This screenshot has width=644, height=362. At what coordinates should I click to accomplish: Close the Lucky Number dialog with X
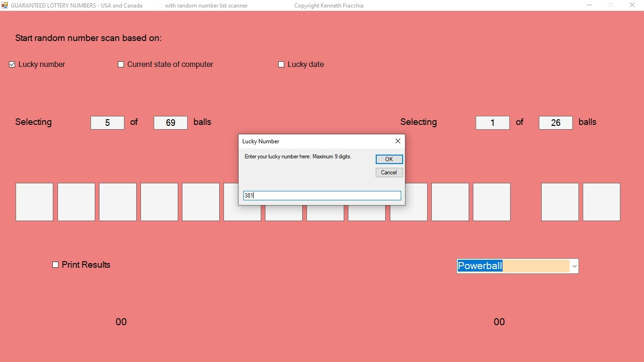(397, 141)
